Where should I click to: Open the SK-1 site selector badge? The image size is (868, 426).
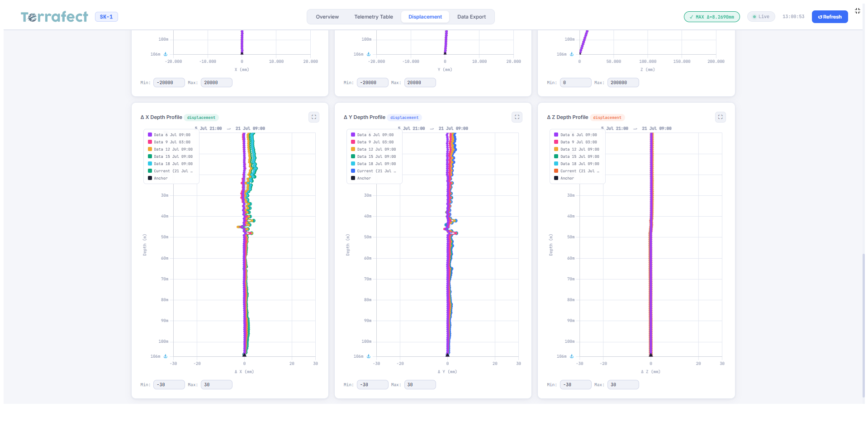[106, 17]
